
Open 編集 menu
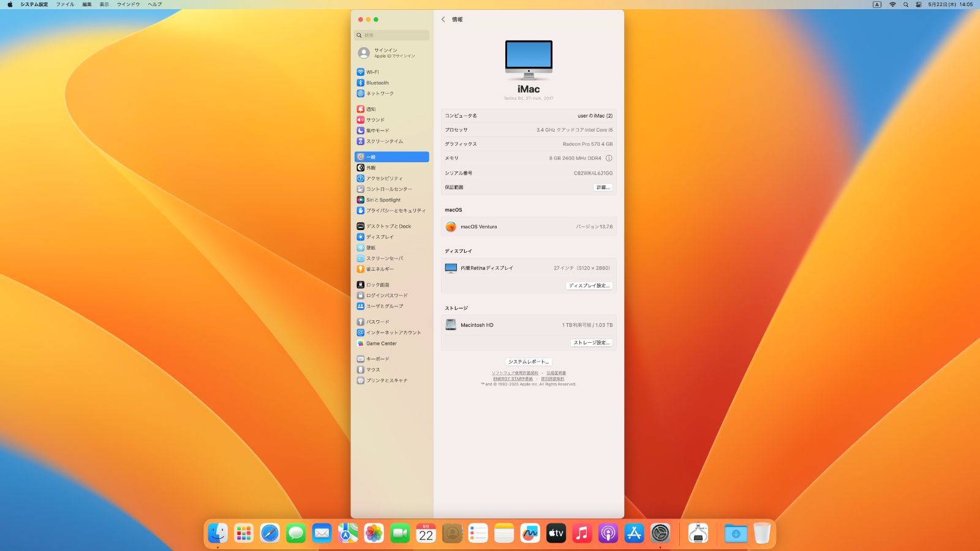(x=87, y=4)
